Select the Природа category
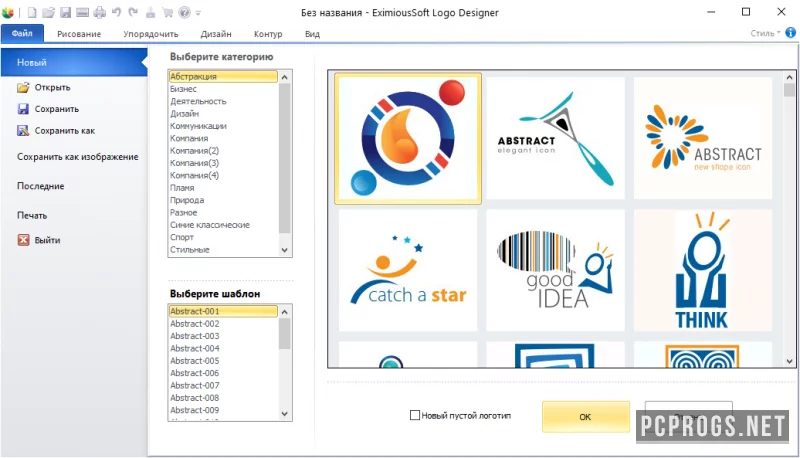Viewport: 800px width, 458px height. 223,200
